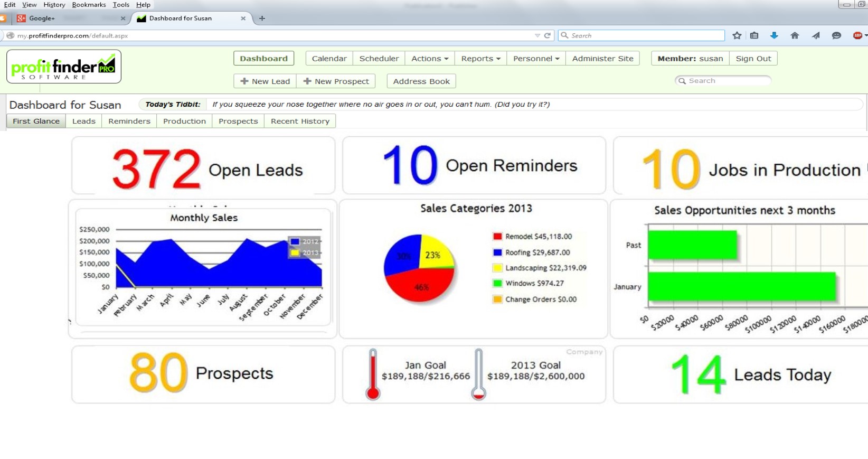Click Member: susan button
868x459 pixels.
(690, 59)
